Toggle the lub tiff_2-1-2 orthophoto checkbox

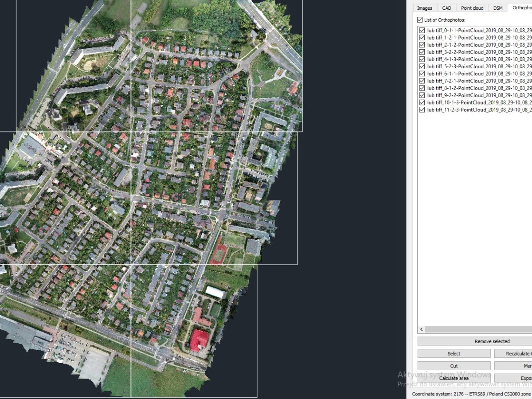coord(422,45)
